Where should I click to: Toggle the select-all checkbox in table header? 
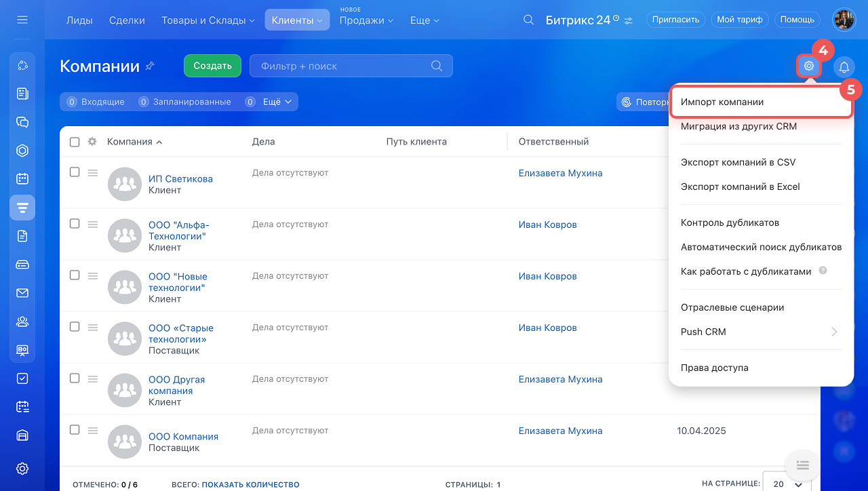pos(75,142)
